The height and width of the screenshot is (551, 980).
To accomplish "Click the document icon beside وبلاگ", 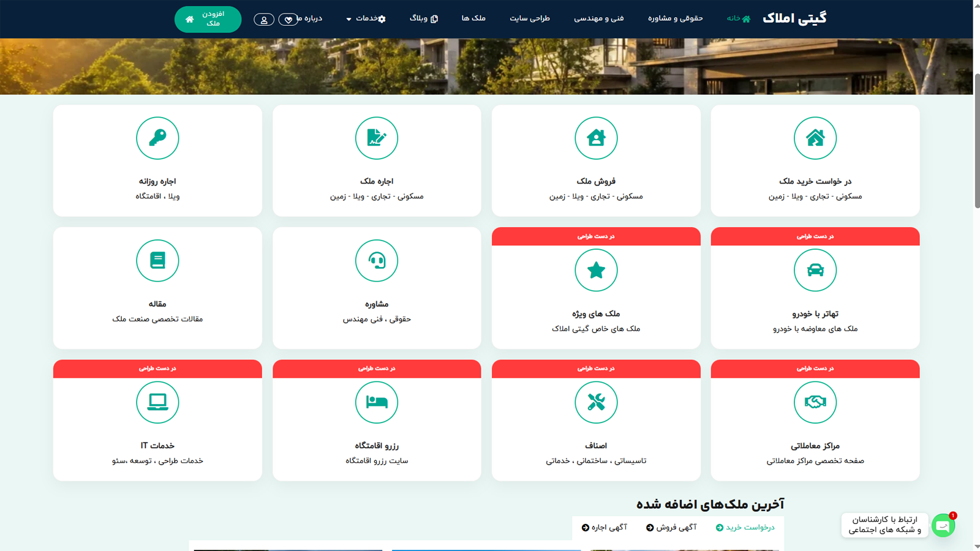I will point(434,19).
